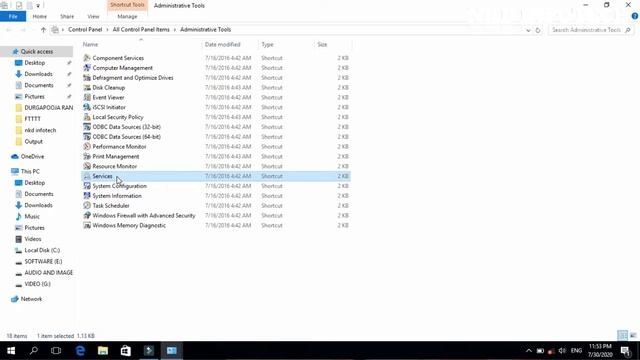Select the Print Management icon
This screenshot has height=360, width=640.
pyautogui.click(x=87, y=156)
